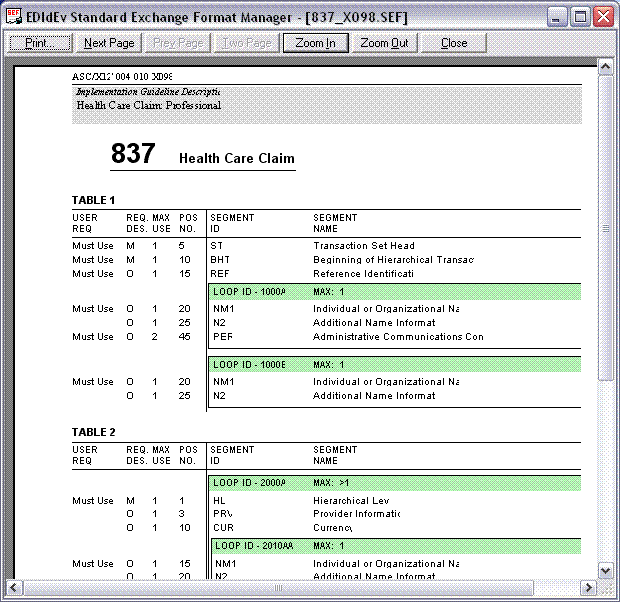Zoom In on the preview
The image size is (620, 602).
[x=316, y=43]
